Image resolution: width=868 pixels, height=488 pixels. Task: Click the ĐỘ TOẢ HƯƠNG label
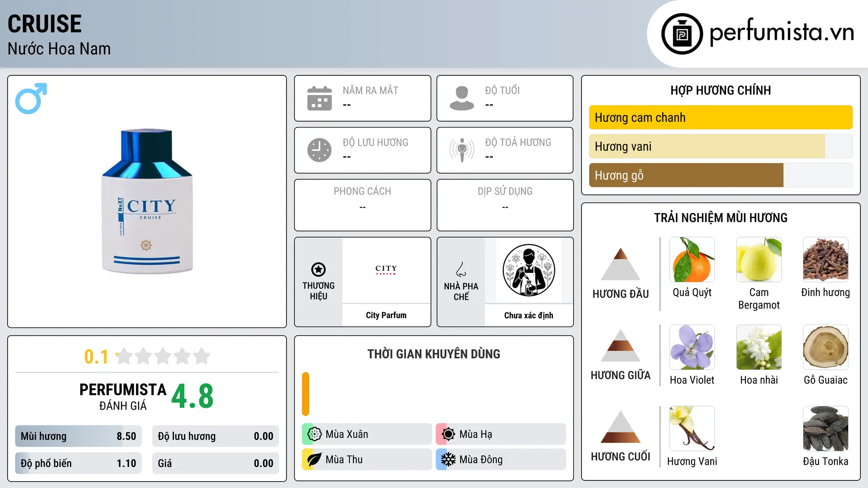[518, 142]
